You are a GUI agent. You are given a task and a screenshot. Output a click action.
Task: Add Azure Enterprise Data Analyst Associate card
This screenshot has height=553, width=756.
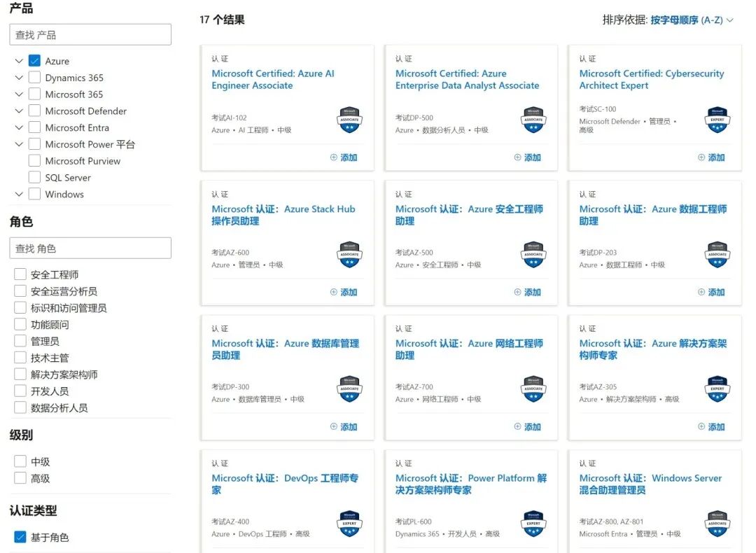[x=528, y=157]
